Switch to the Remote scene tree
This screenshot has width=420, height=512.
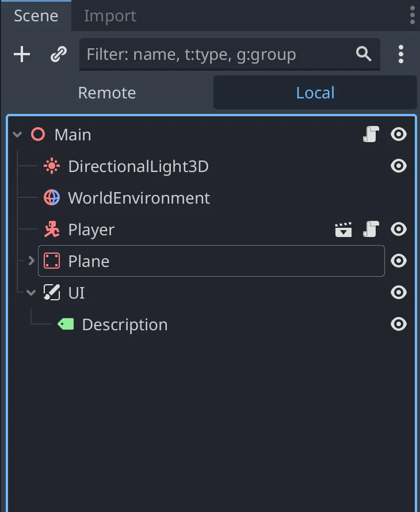[x=107, y=93]
